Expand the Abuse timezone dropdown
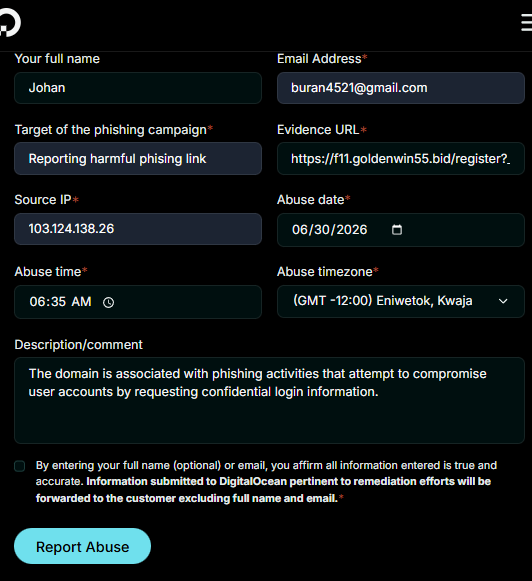The image size is (532, 581). 401,301
